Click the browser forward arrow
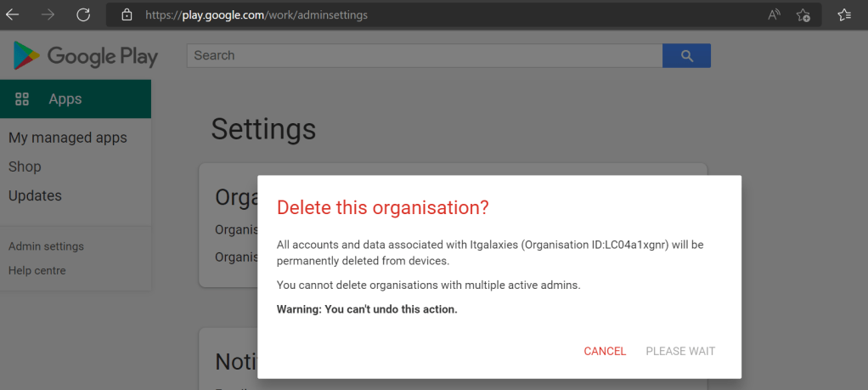The image size is (868, 390). click(48, 14)
